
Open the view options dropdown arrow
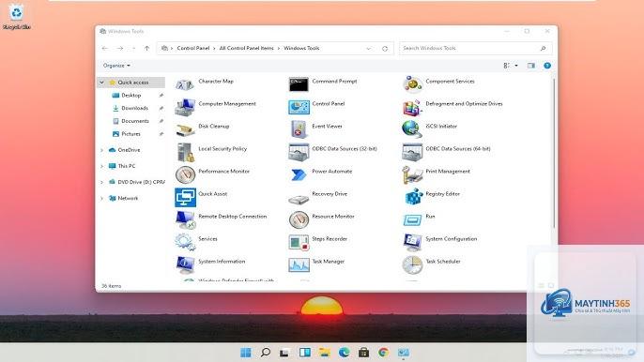point(516,66)
